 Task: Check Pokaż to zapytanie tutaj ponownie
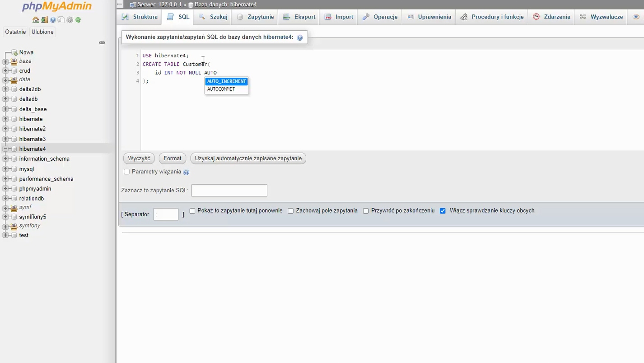(x=192, y=211)
